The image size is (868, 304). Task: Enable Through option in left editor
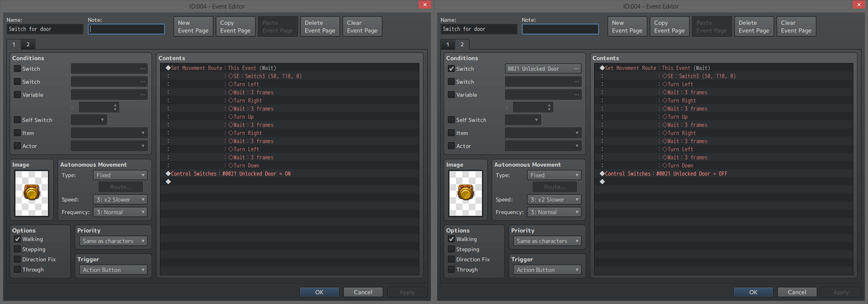click(17, 269)
